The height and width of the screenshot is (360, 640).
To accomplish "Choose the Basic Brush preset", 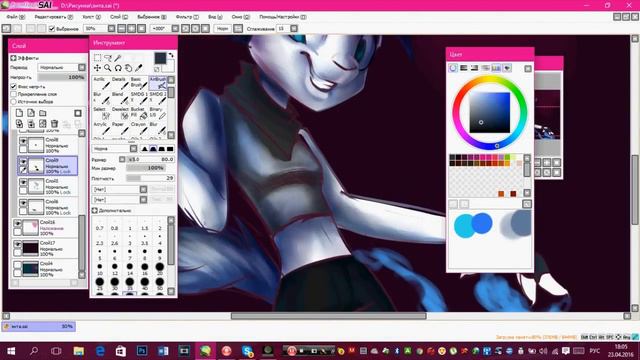I will (x=139, y=83).
